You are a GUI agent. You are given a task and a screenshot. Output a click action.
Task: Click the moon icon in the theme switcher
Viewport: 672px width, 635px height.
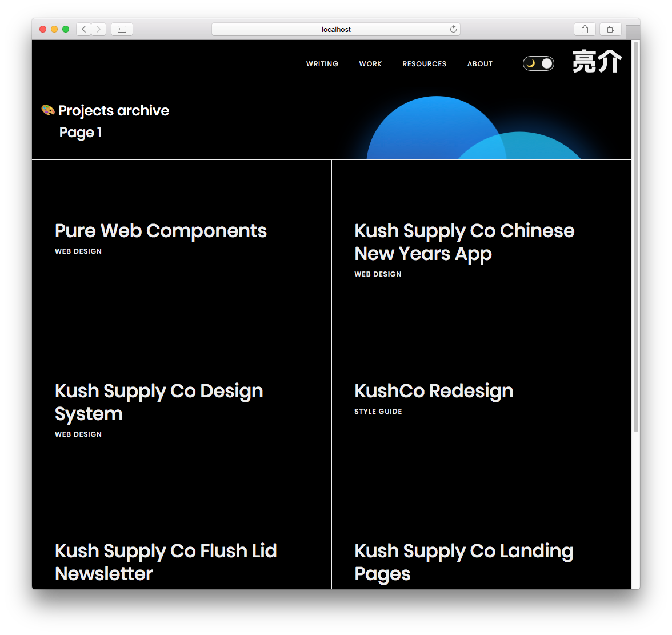pos(533,63)
